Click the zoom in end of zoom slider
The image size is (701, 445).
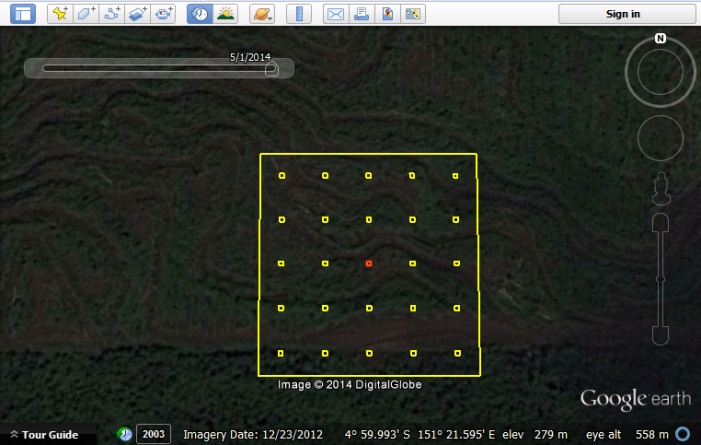click(660, 222)
